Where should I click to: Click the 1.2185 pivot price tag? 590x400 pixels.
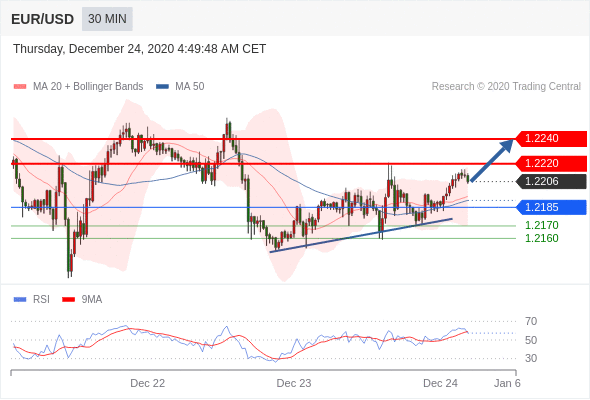point(551,207)
